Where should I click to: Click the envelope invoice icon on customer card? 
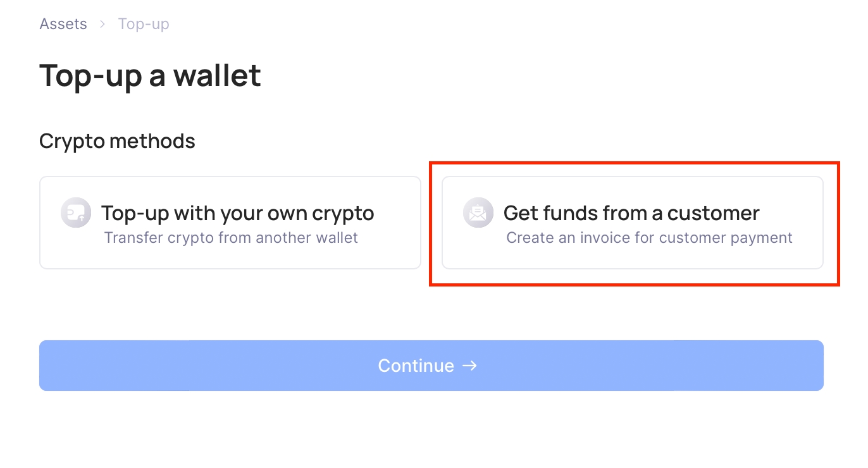point(478,212)
